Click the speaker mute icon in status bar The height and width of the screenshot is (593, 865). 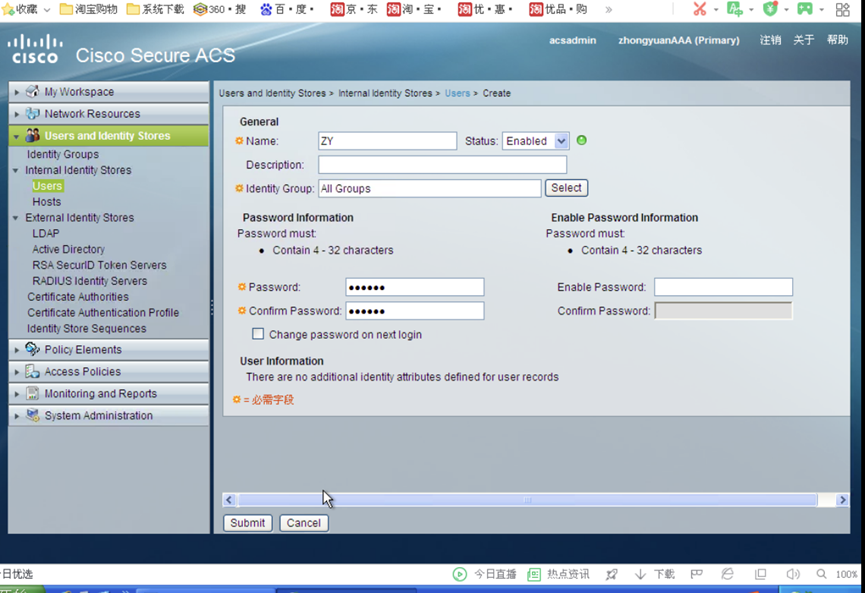[x=793, y=574]
